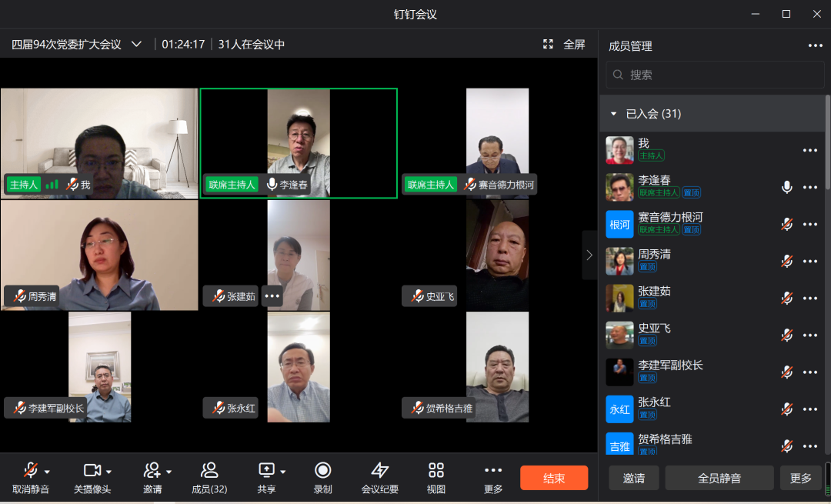This screenshot has height=504, width=831.
Task: Click 李逢春 avatar in member list
Action: [619, 187]
